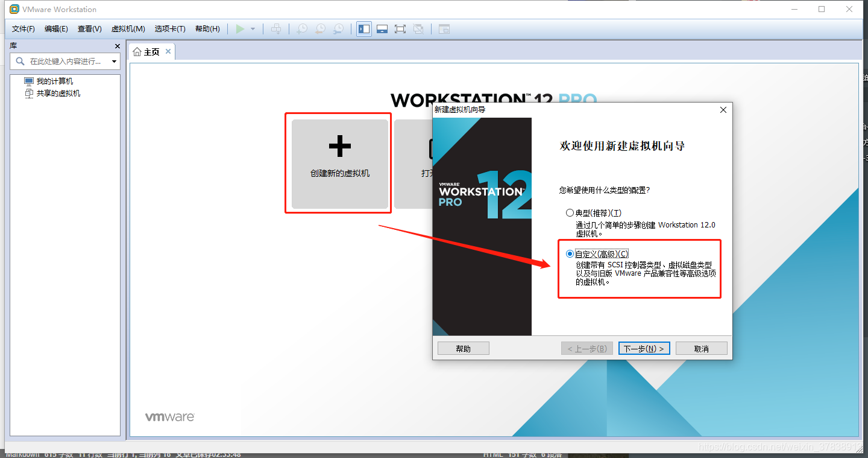Open the 选项卡(T) menu
Viewport: 868px width, 458px height.
(x=170, y=29)
